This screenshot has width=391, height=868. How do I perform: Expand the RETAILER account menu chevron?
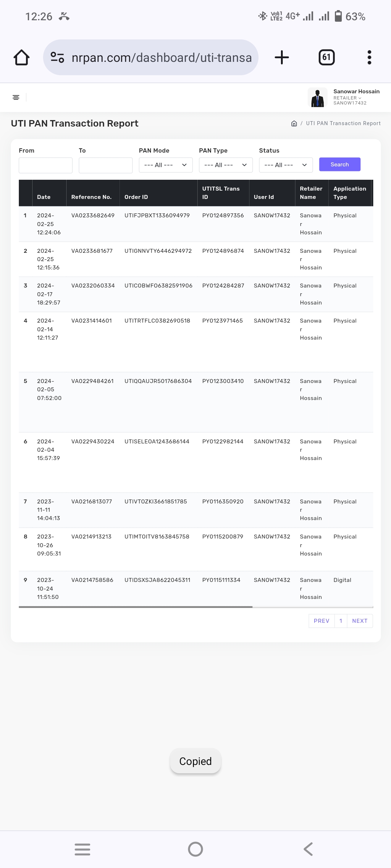pyautogui.click(x=360, y=98)
